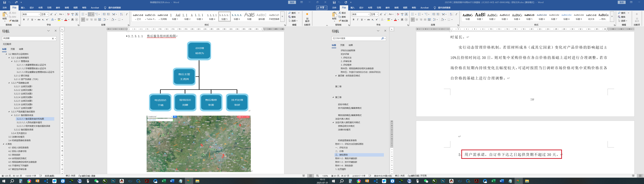
Task: Click the format painter in the left Word window
Action: (x=14, y=21)
